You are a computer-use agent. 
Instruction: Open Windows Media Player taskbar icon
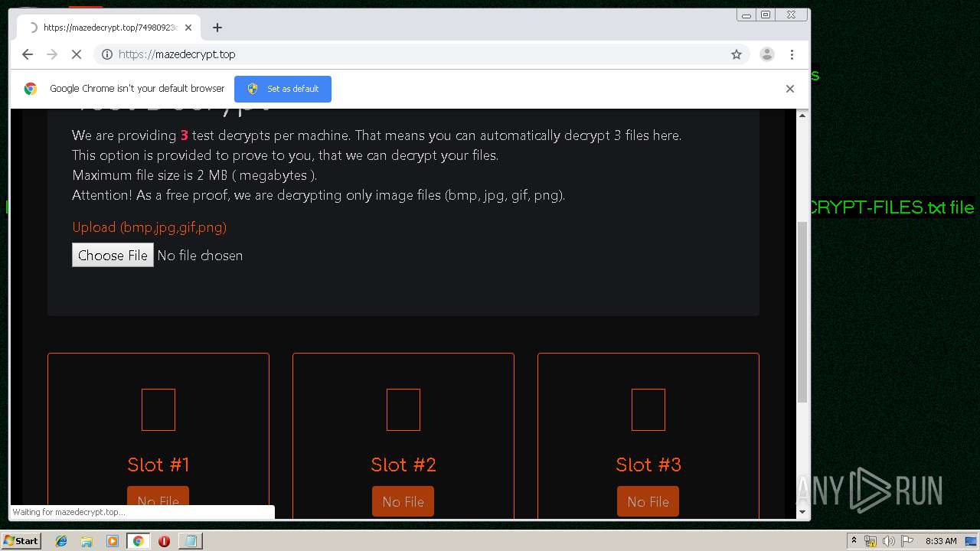(113, 541)
